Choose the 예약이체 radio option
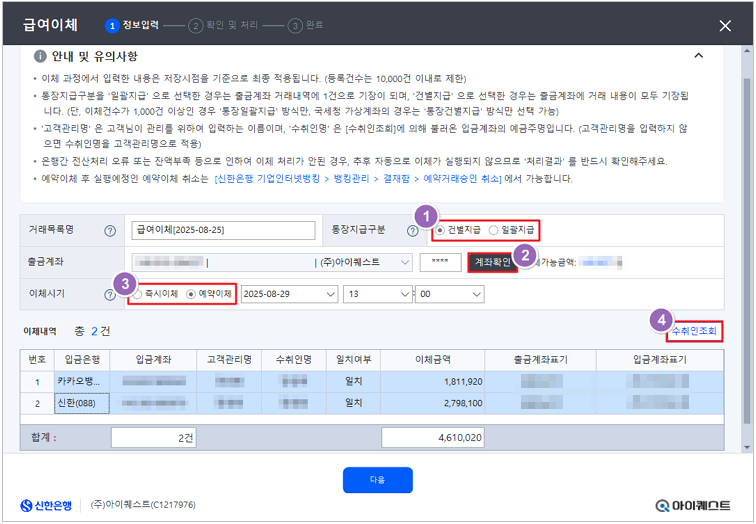The height and width of the screenshot is (524, 756). click(x=209, y=294)
